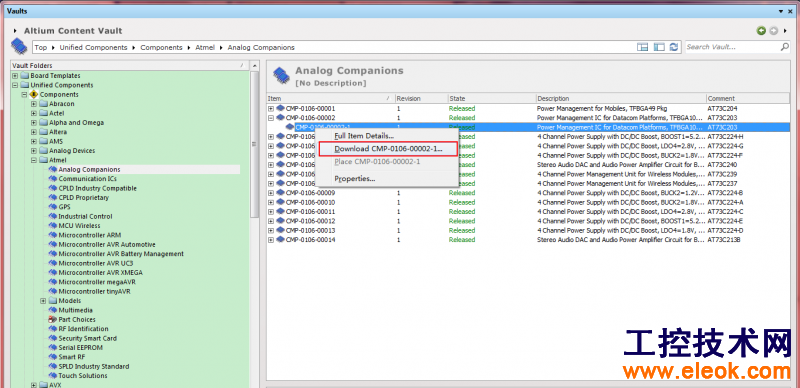Sort by the State column header
Screen dimensions: 800x388
[x=492, y=99]
